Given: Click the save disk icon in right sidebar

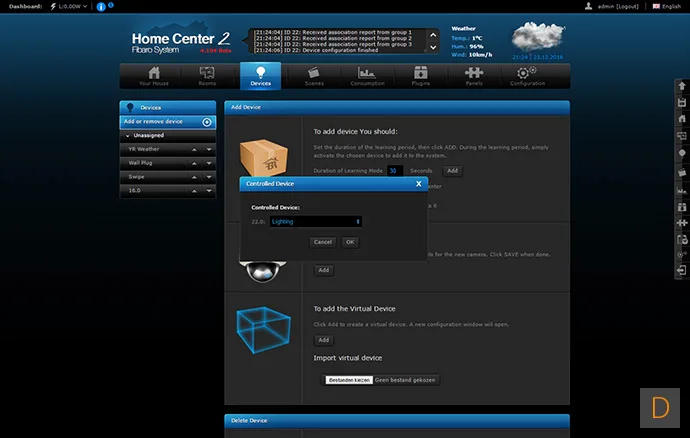Looking at the screenshot, I should pos(682,103).
